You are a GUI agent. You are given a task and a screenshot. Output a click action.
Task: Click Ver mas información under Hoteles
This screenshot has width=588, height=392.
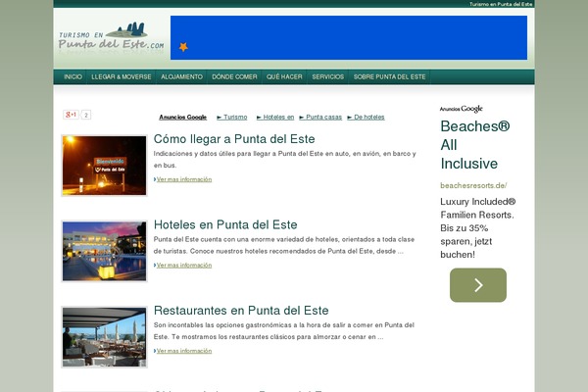(184, 266)
